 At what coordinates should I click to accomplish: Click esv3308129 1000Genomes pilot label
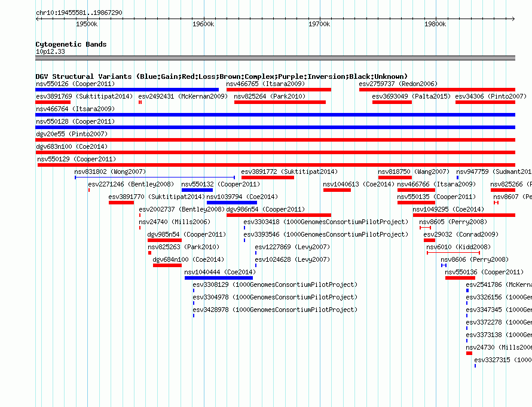(275, 284)
